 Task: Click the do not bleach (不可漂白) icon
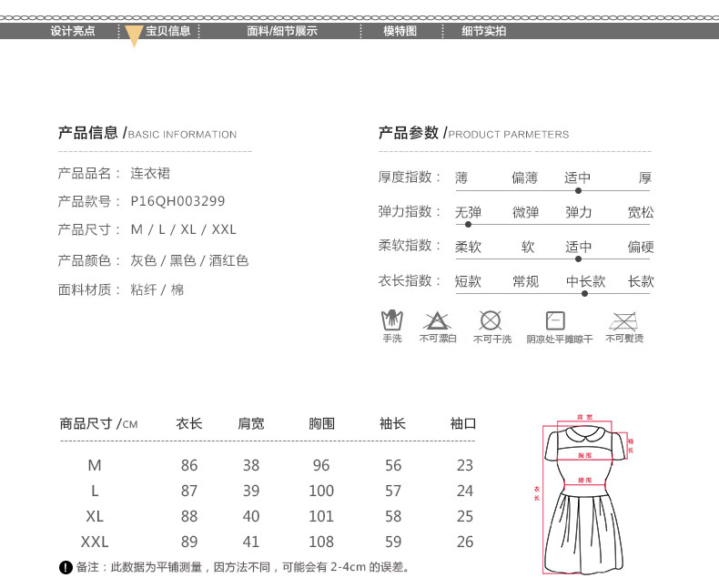tap(438, 320)
